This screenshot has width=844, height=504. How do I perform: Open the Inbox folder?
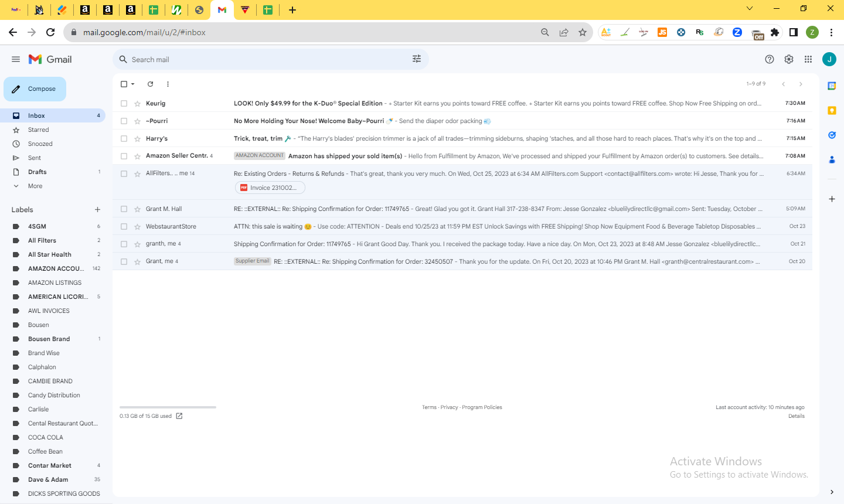(x=53, y=115)
